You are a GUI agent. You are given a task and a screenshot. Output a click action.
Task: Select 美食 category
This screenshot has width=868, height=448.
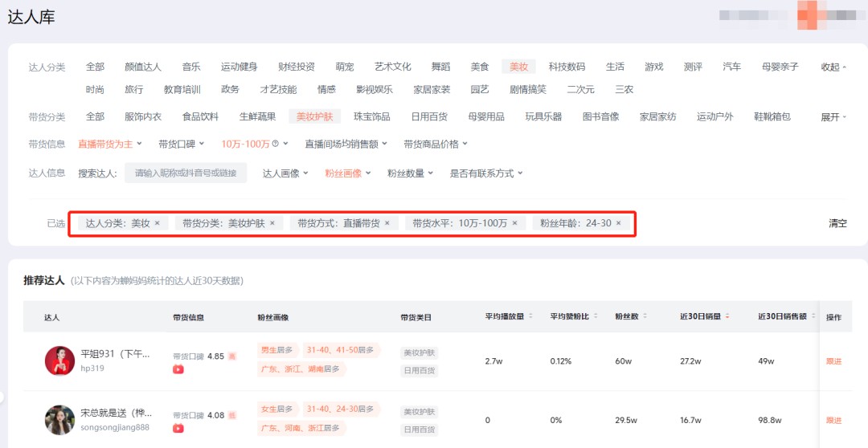click(x=480, y=67)
